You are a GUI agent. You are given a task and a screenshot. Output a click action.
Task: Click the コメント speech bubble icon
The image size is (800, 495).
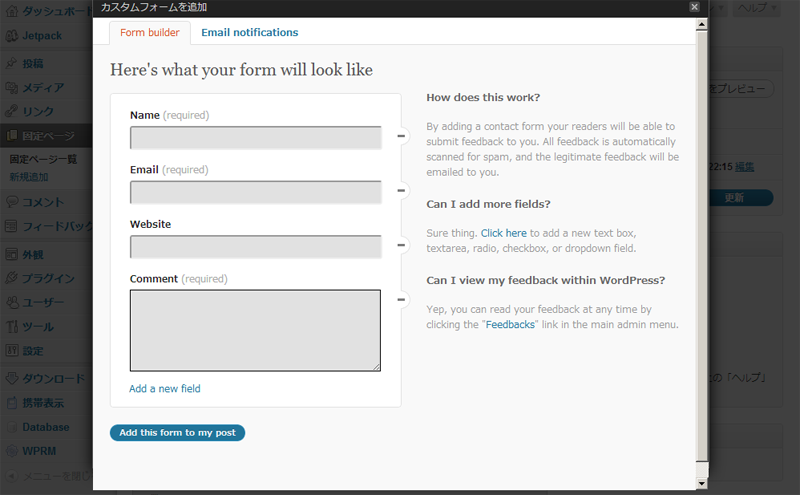(x=11, y=202)
